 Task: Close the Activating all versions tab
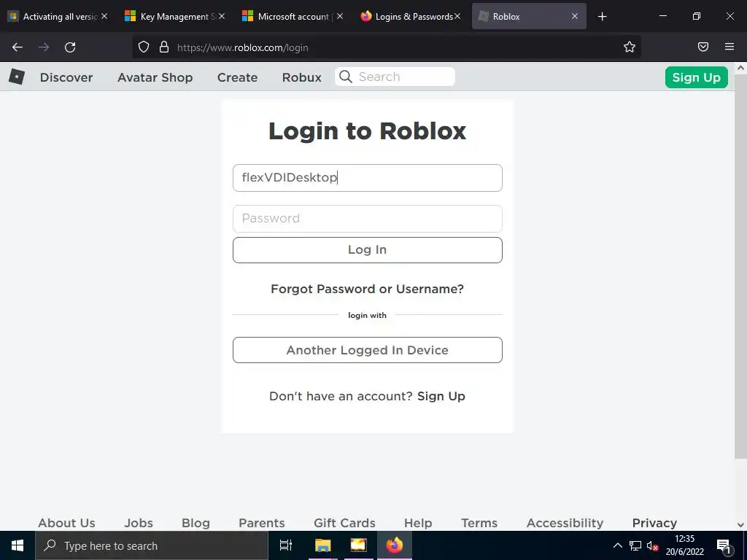pos(104,16)
